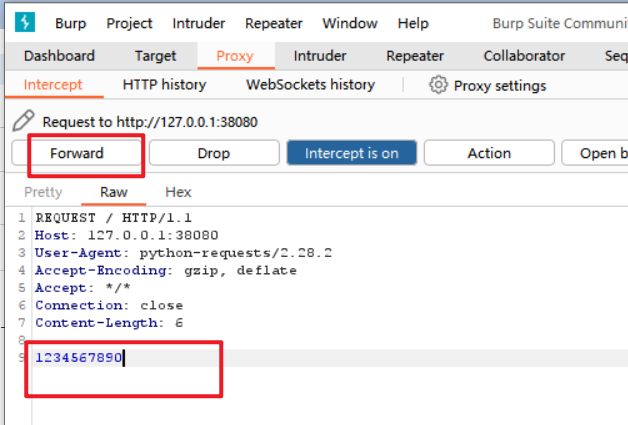Open the WebSockets history sub-tab
This screenshot has width=628, height=425.
point(310,85)
